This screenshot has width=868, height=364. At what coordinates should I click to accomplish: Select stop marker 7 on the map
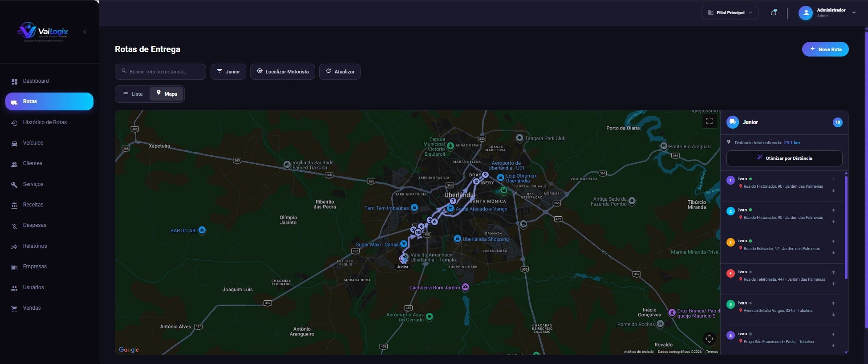tap(453, 201)
